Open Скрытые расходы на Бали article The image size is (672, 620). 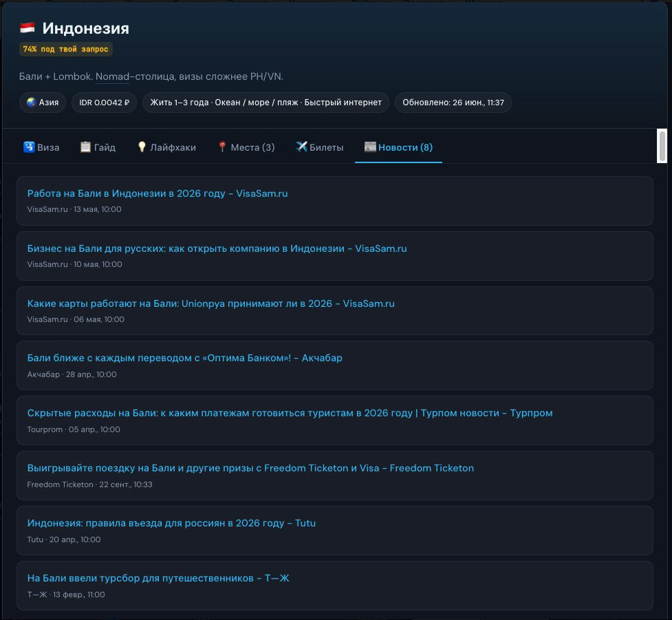pos(290,413)
